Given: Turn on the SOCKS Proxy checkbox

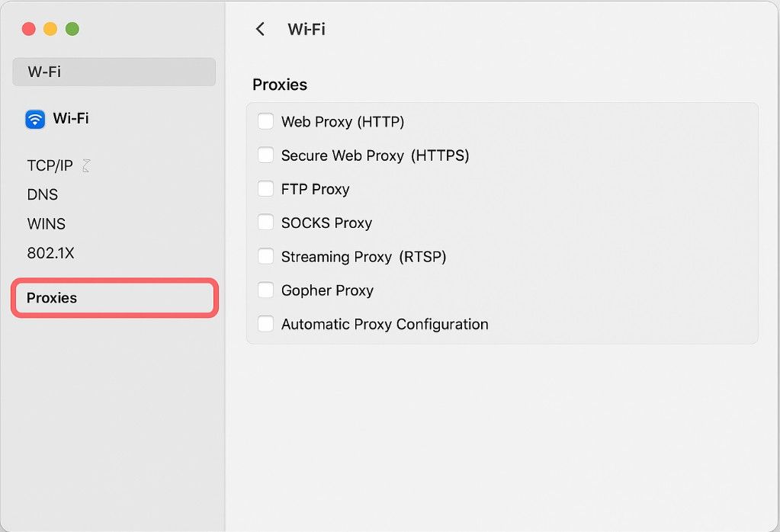Looking at the screenshot, I should [x=265, y=223].
